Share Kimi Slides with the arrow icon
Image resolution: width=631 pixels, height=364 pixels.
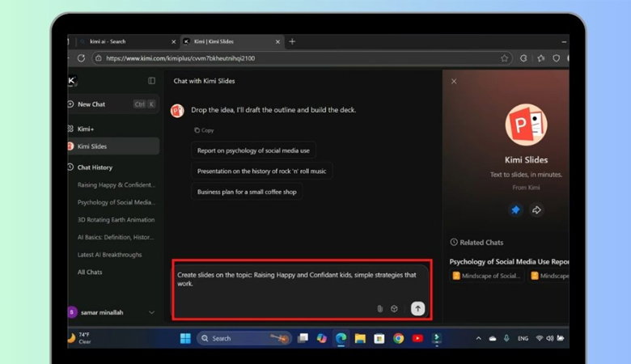[x=536, y=210]
